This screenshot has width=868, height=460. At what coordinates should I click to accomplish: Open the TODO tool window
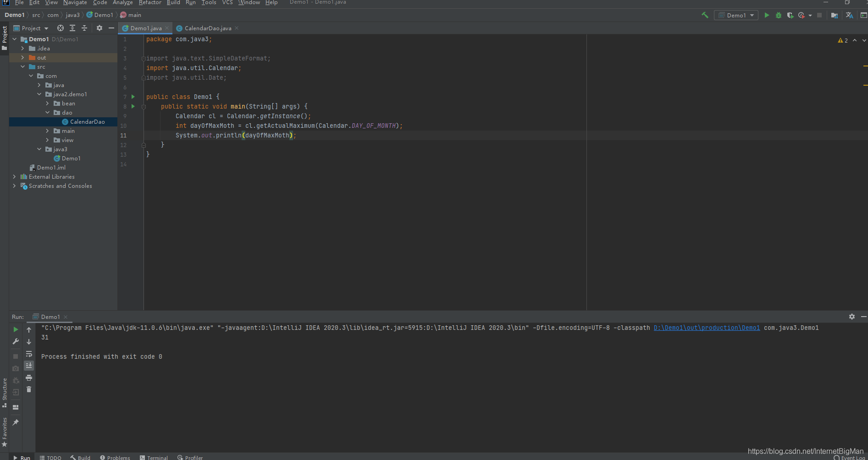[50, 457]
